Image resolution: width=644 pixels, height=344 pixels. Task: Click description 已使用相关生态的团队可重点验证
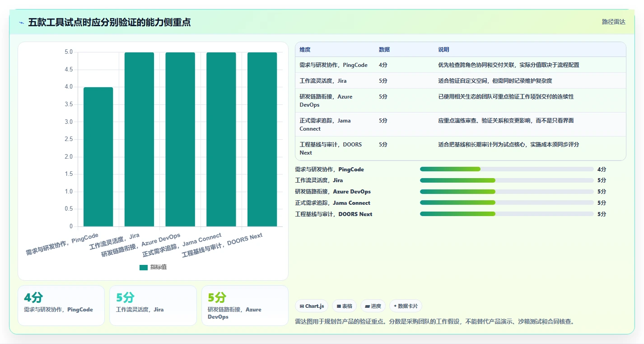coord(506,97)
